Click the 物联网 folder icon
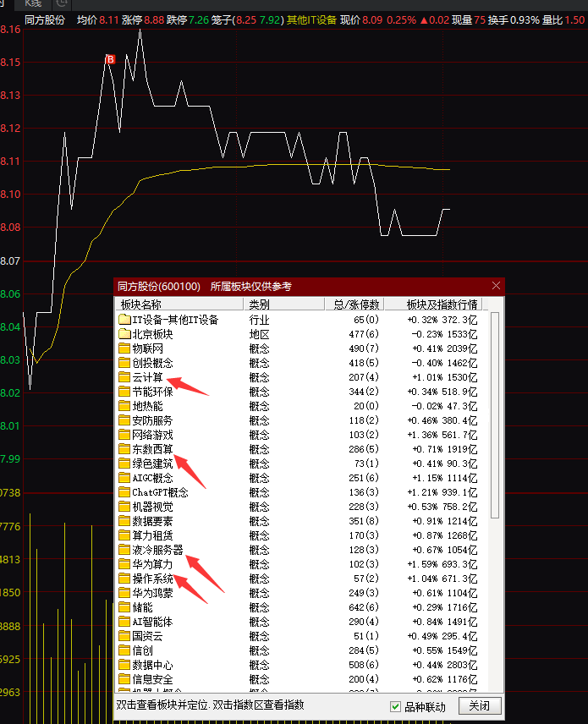The height and width of the screenshot is (724, 588). point(124,348)
